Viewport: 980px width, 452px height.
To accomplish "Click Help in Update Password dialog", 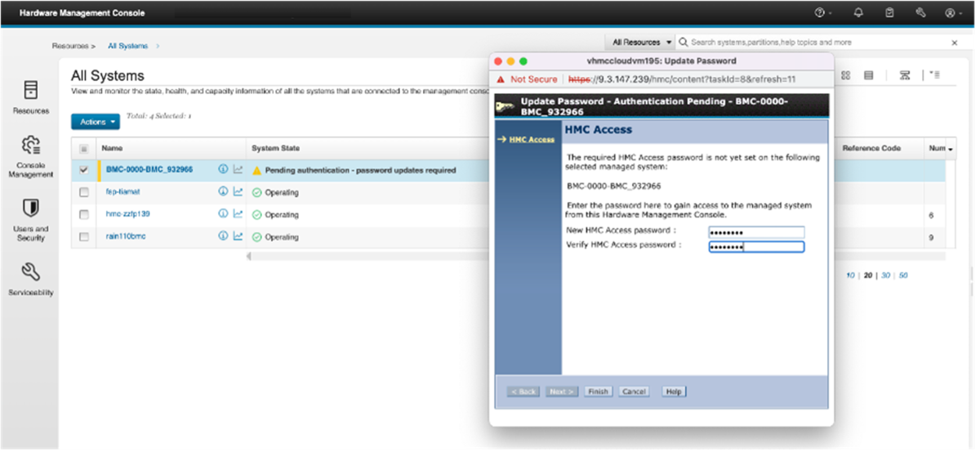I will coord(674,392).
